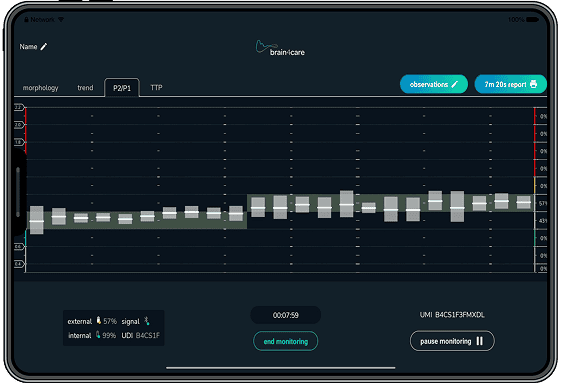Image resolution: width=563 pixels, height=383 pixels.
Task: Edit the patient name pencil icon
Action: pos(44,46)
